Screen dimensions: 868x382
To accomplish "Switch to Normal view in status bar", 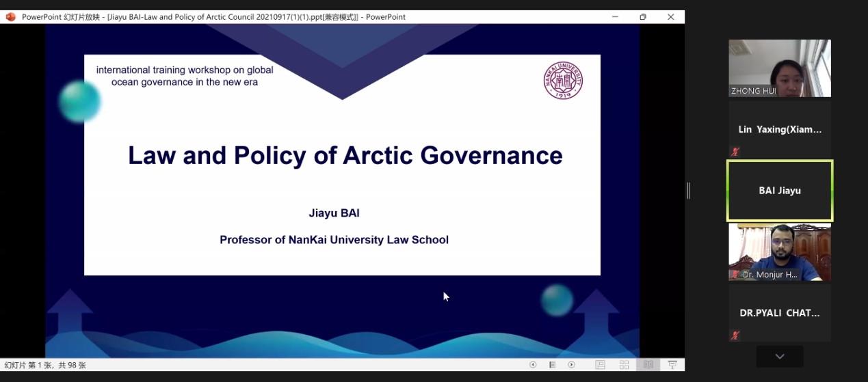I will click(600, 365).
